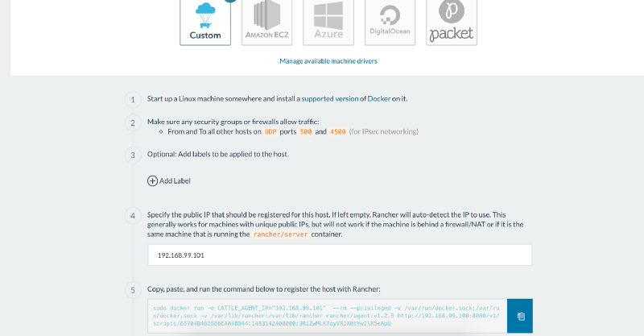This screenshot has height=336, width=644.
Task: Click inside the docker run command box
Action: (327, 316)
